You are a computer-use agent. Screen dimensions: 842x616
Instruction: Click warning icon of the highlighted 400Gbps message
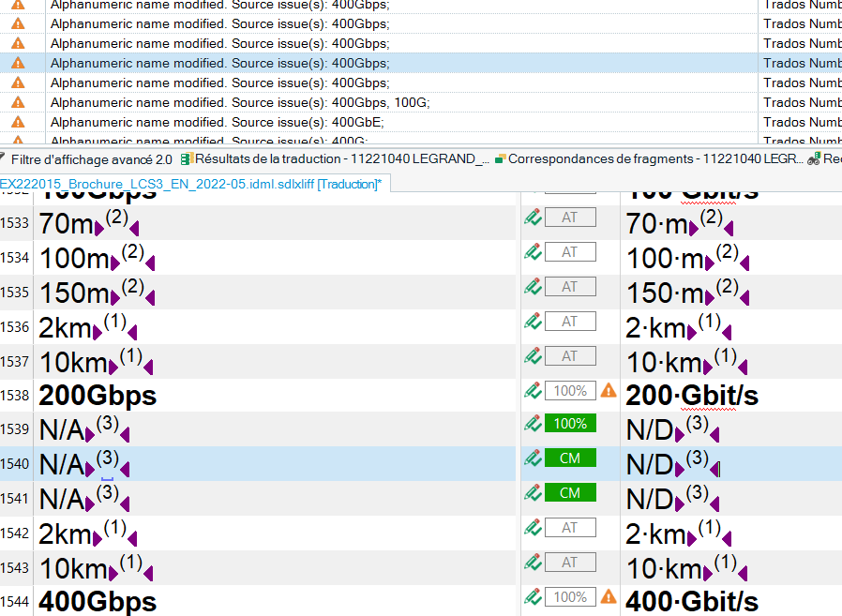18,63
